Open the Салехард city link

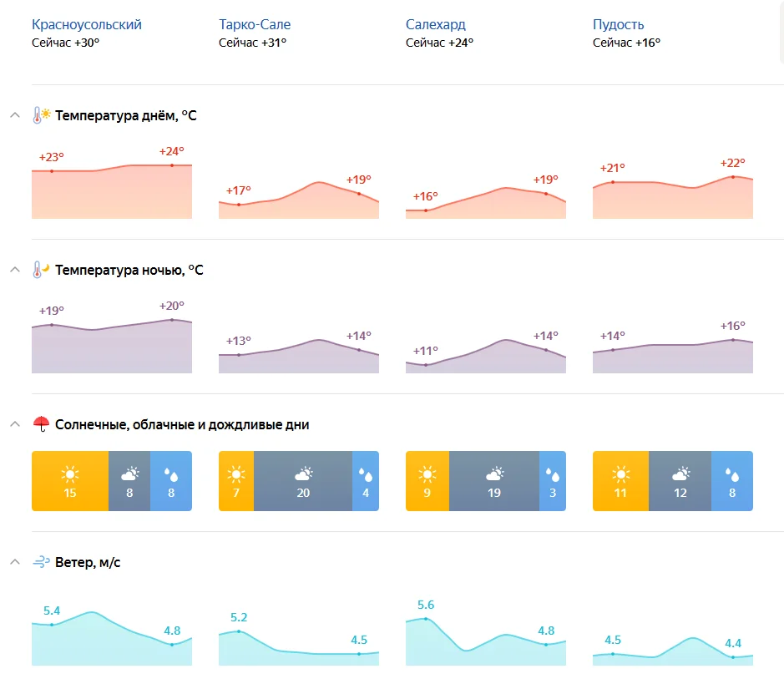[435, 24]
